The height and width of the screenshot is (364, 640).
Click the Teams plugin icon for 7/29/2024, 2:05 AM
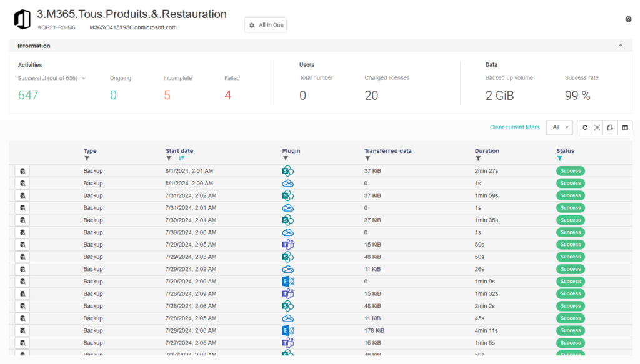287,245
